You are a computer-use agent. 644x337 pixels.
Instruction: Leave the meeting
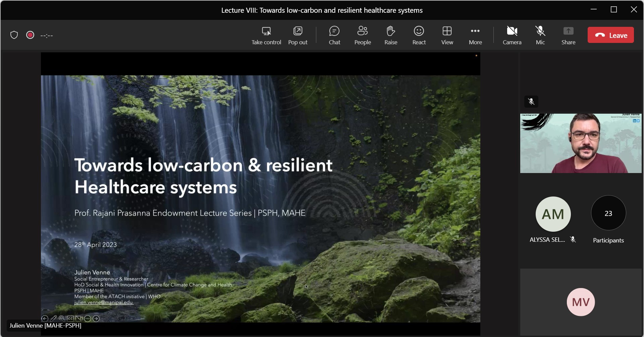pos(610,35)
